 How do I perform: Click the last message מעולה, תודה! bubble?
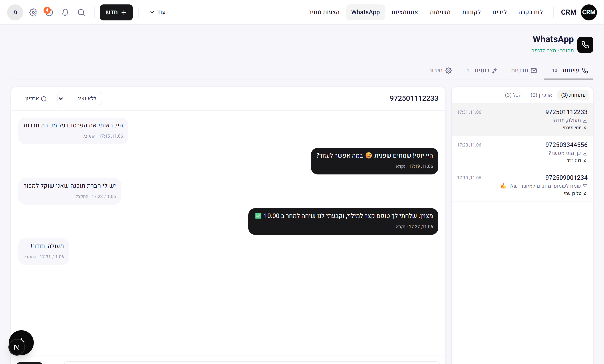44,251
